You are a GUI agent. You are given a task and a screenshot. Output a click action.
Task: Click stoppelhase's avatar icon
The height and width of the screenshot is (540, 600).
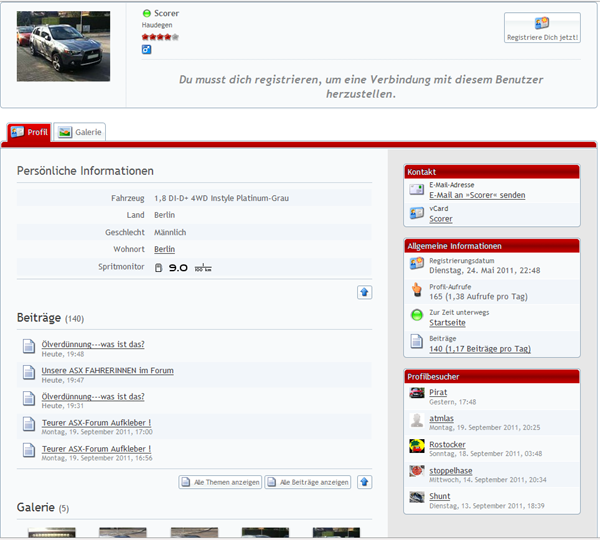(417, 471)
